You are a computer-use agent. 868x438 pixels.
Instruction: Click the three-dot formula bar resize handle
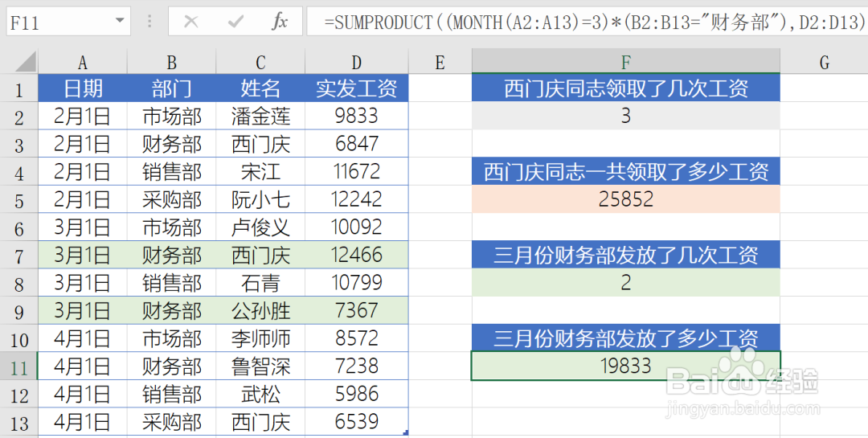point(149,21)
